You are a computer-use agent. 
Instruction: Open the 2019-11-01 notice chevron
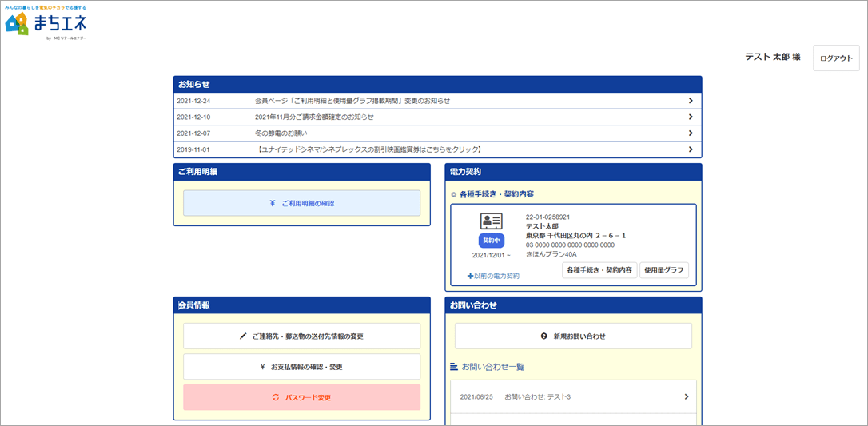(x=691, y=149)
